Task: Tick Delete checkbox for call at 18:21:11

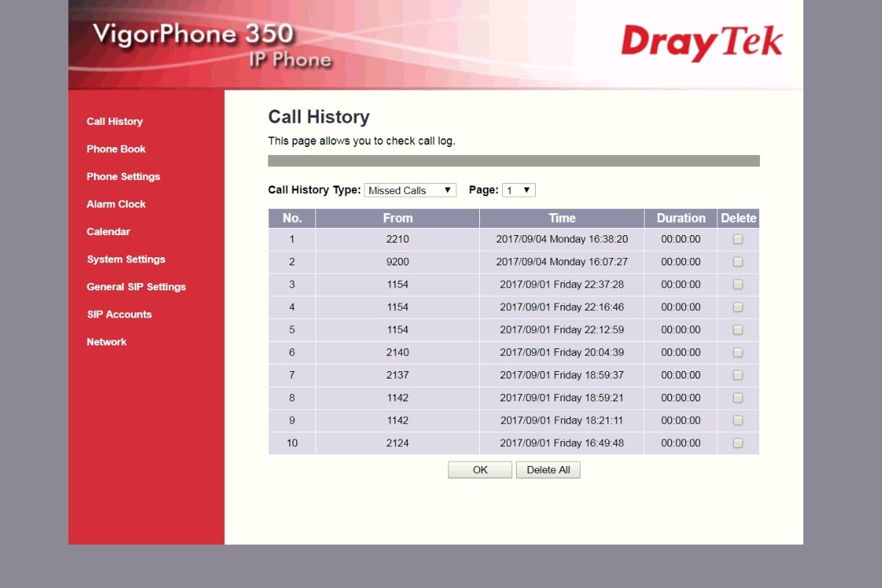Action: click(738, 420)
